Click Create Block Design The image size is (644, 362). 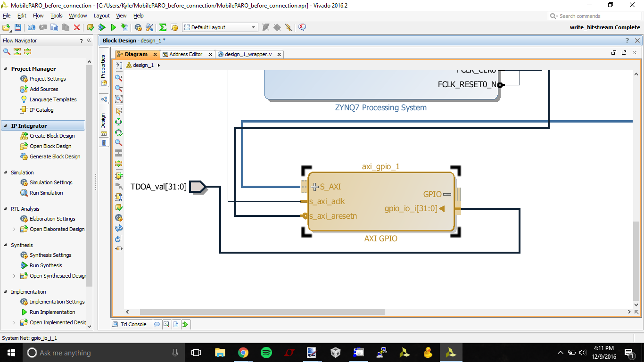tap(52, 136)
